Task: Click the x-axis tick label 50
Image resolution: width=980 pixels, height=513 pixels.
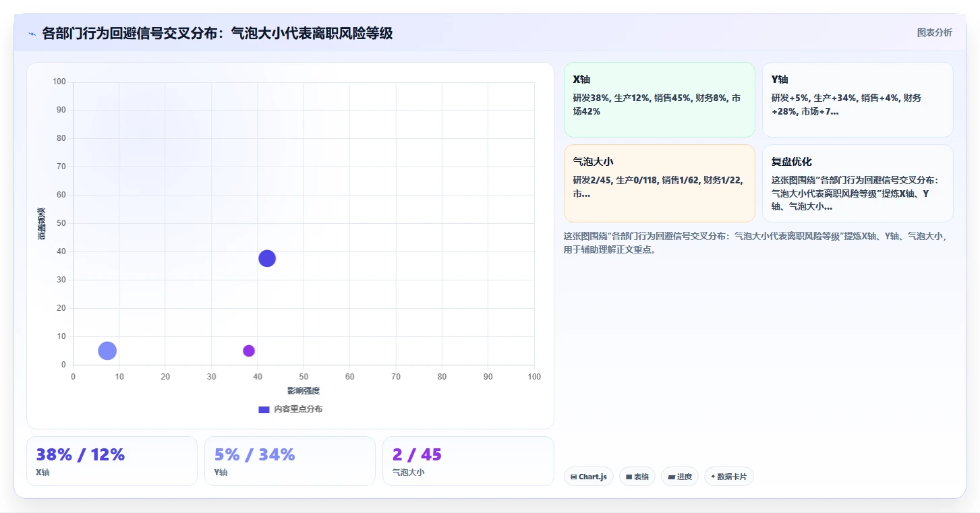Action: 304,377
